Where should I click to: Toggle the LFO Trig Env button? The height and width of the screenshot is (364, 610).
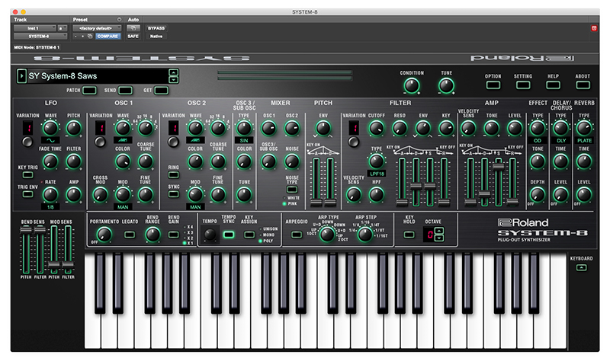point(27,194)
